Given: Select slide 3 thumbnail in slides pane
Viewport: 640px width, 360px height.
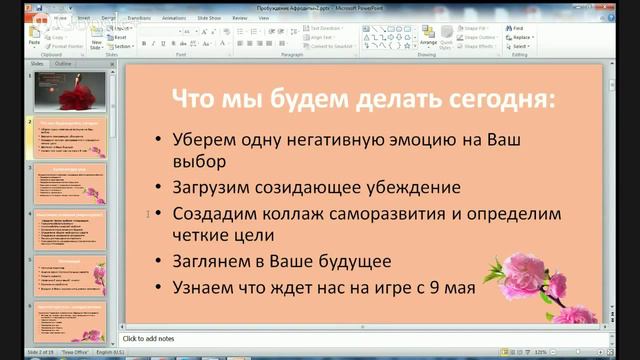Looking at the screenshot, I should [70, 184].
